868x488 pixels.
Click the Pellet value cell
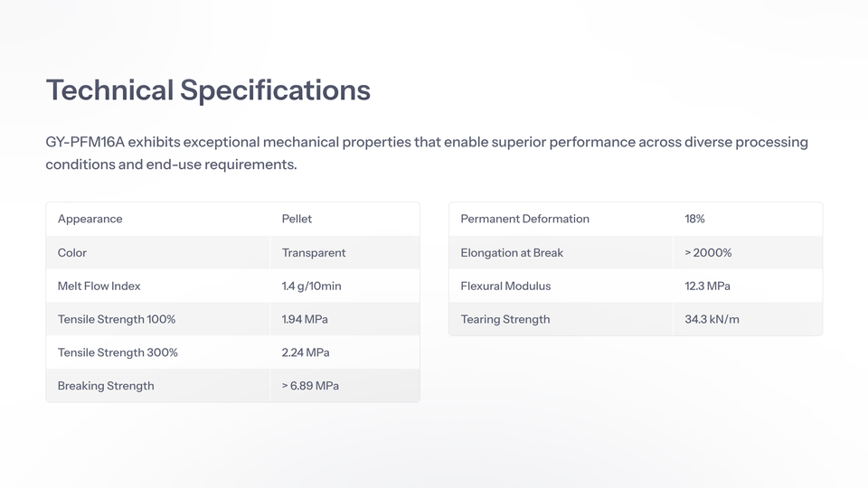(x=297, y=219)
